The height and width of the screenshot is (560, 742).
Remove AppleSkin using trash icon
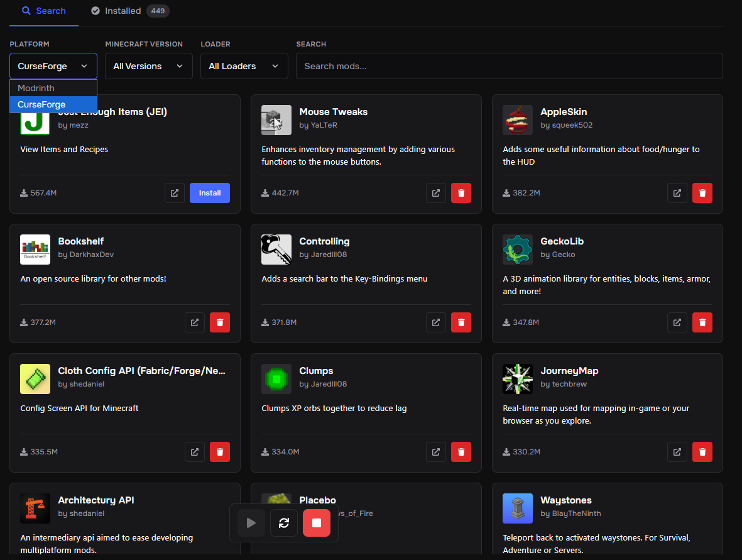(702, 193)
